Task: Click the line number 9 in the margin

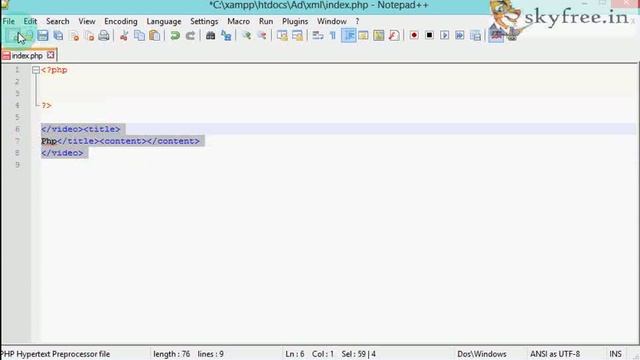Action: coord(17,164)
